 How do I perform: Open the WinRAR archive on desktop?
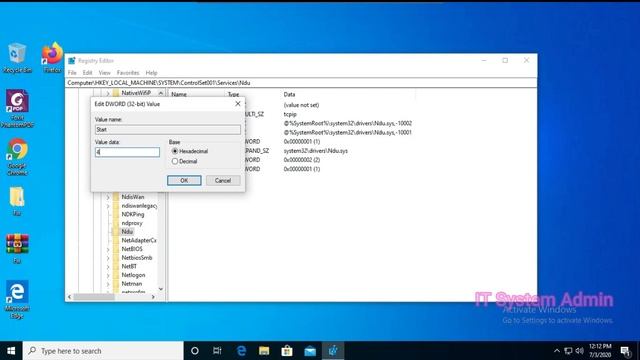[17, 248]
